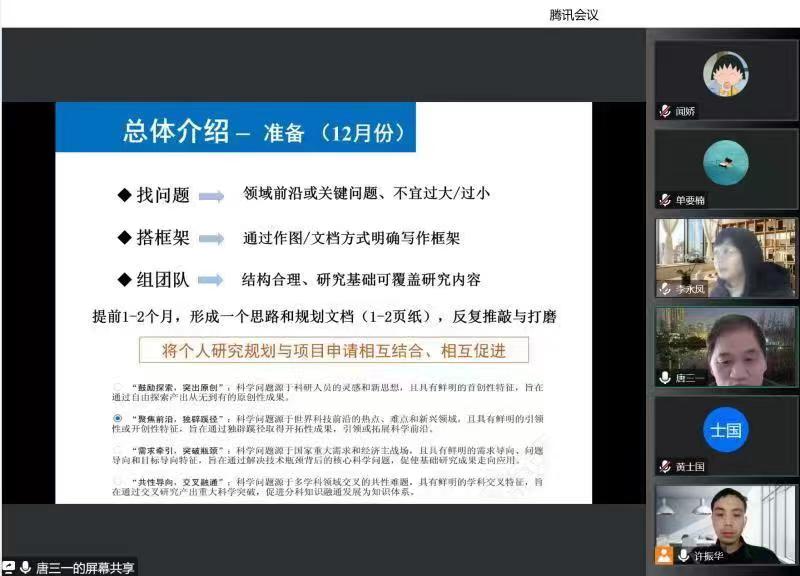Click the microphone icon before 唐三一的屏幕共享 label
800x576 pixels.
pos(26,567)
